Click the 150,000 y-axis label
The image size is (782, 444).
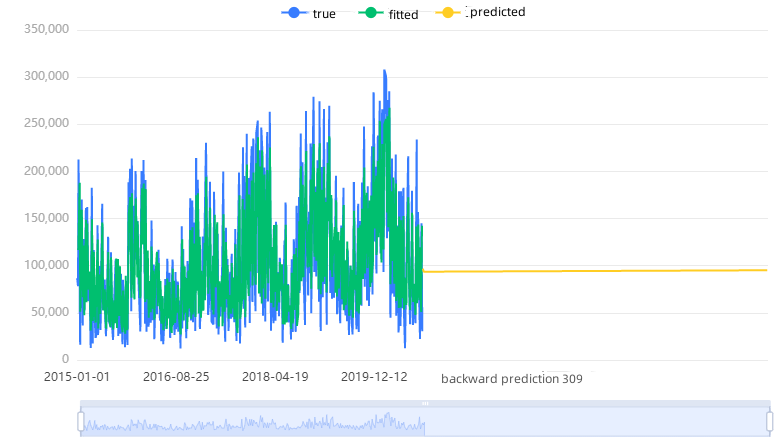46,218
